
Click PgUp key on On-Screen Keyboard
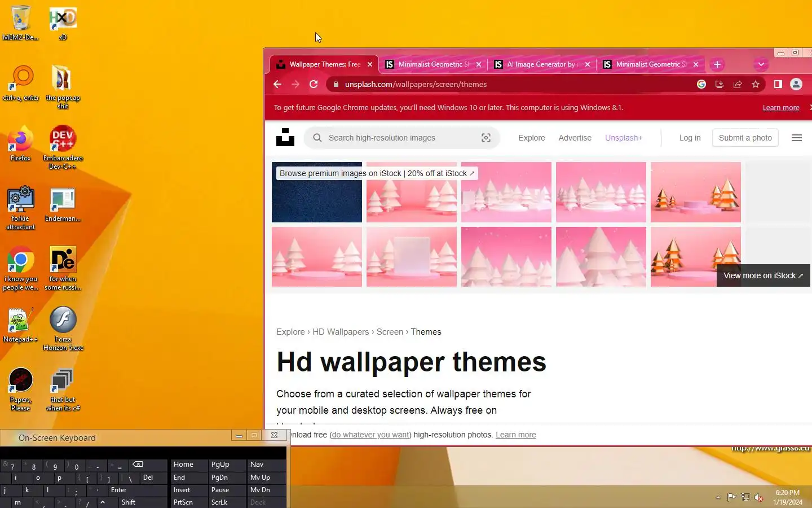pyautogui.click(x=227, y=465)
